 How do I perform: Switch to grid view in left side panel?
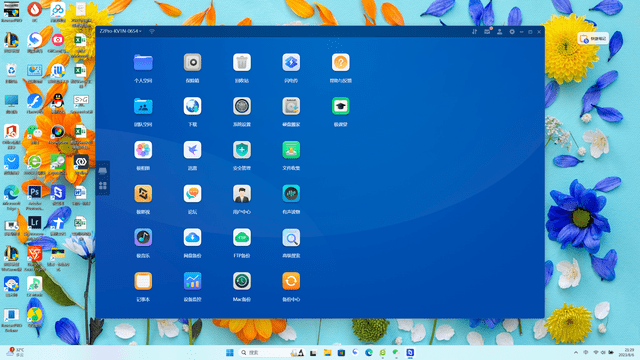[x=102, y=186]
